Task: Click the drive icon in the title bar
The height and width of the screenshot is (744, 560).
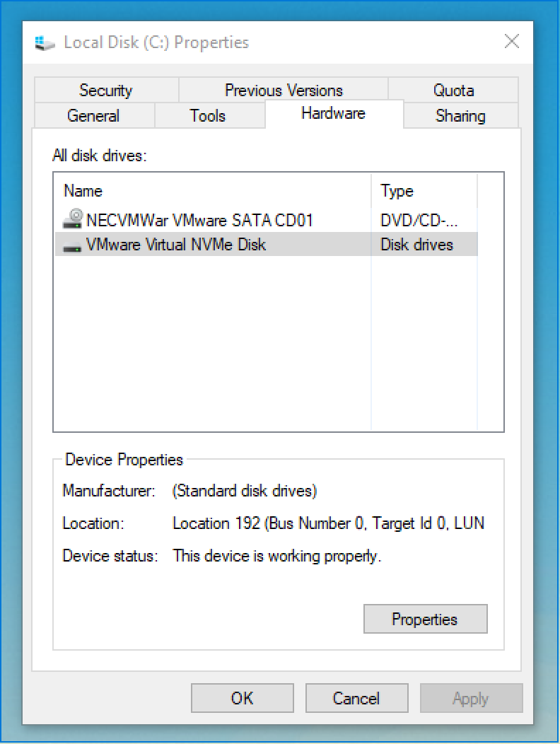Action: pyautogui.click(x=45, y=42)
